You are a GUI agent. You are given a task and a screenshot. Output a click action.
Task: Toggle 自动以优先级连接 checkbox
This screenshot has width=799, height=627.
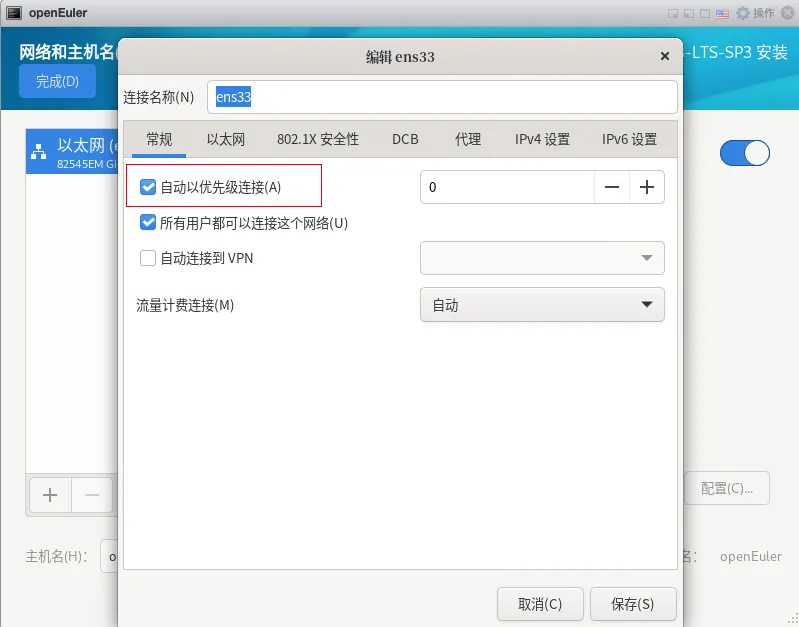pos(148,187)
